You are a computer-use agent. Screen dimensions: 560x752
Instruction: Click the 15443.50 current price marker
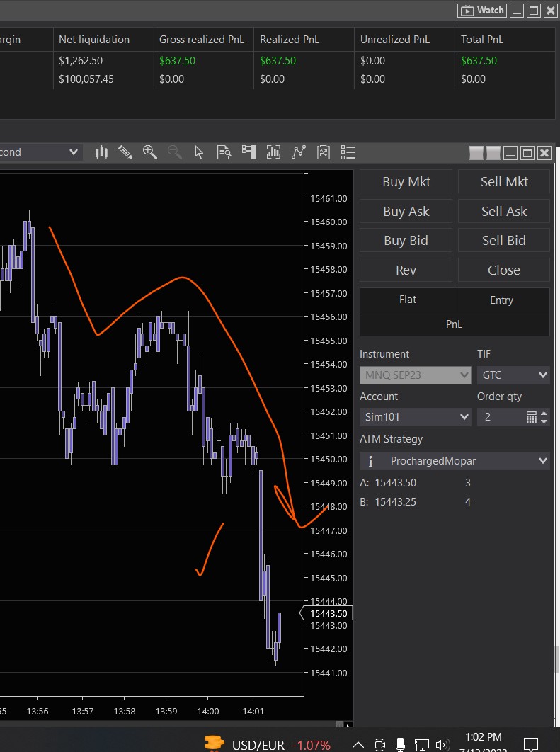click(326, 613)
